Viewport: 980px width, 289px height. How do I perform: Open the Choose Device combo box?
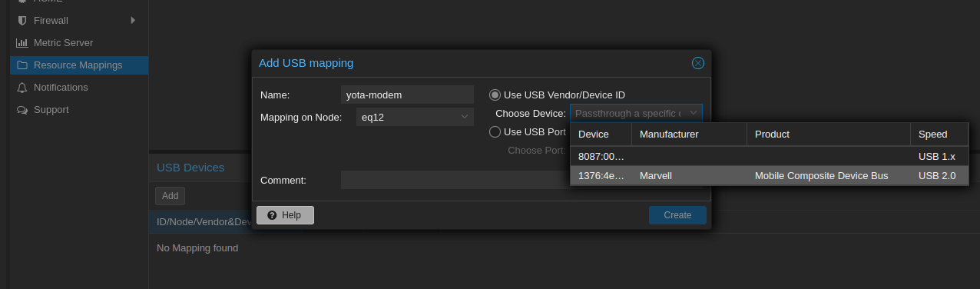(636, 113)
